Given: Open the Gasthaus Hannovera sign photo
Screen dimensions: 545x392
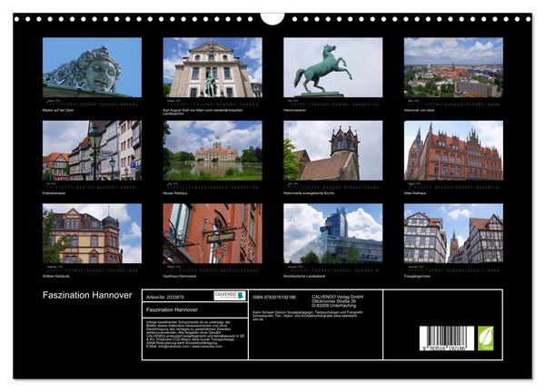Looking at the screenshot, I should (213, 233).
